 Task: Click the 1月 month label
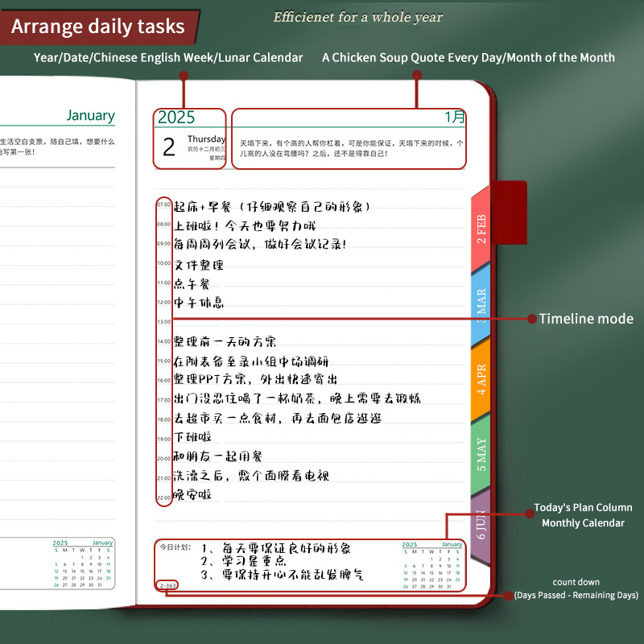(x=455, y=118)
